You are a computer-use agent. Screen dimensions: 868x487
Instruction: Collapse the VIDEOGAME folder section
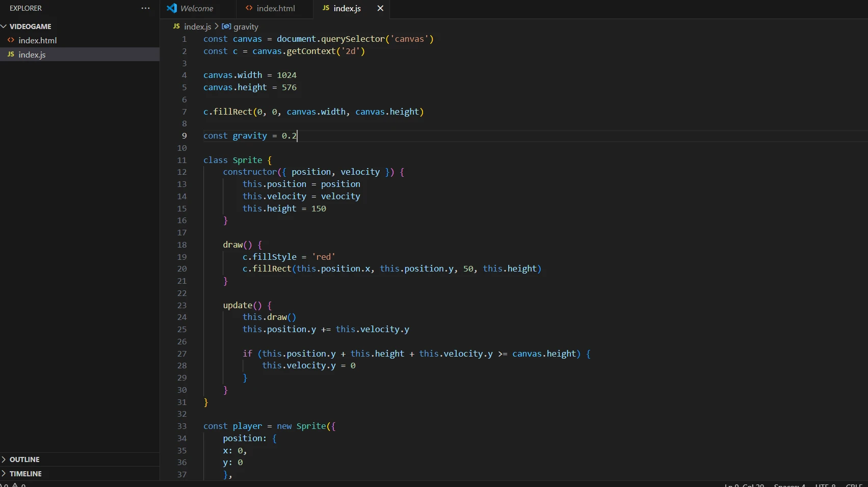(4, 26)
